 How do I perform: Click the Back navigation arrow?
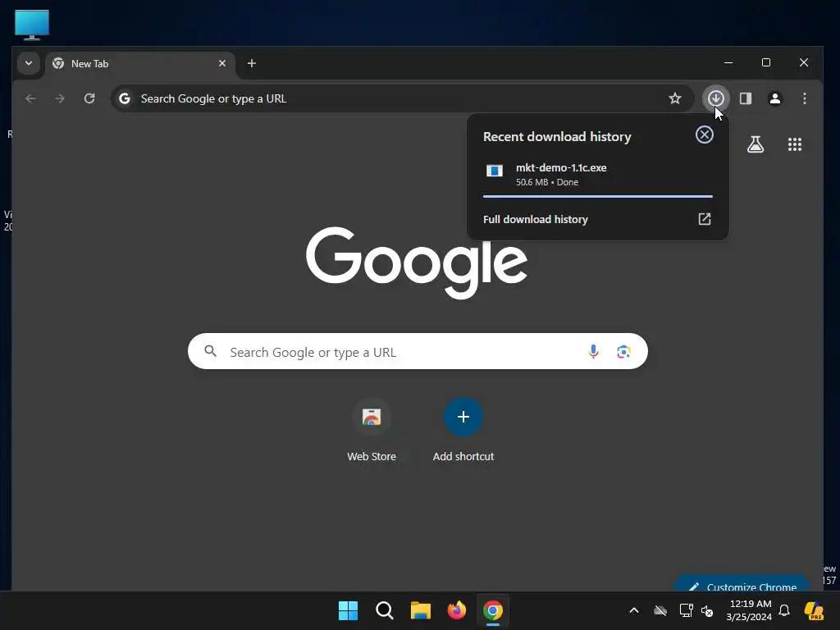click(30, 98)
